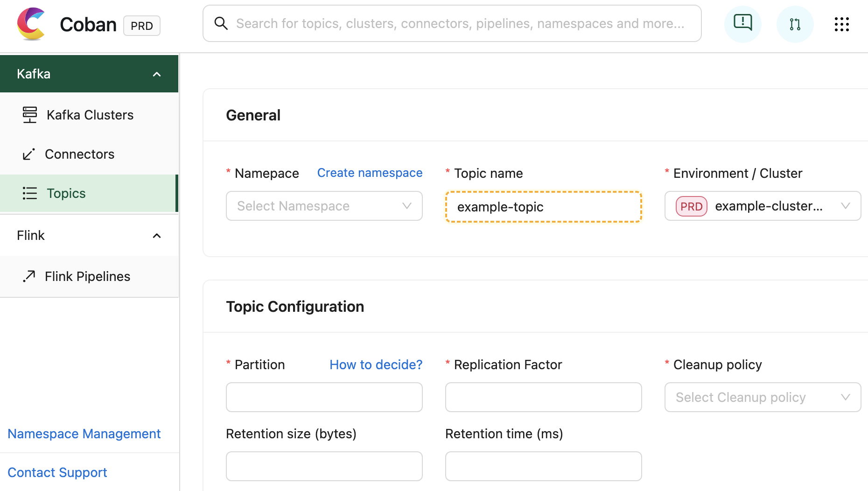
Task: Click the pull request icon
Action: coord(795,24)
